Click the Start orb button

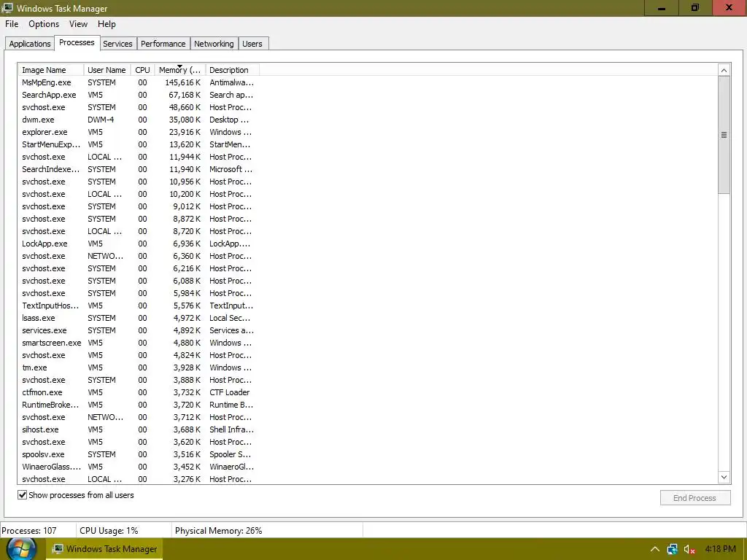pos(21,549)
